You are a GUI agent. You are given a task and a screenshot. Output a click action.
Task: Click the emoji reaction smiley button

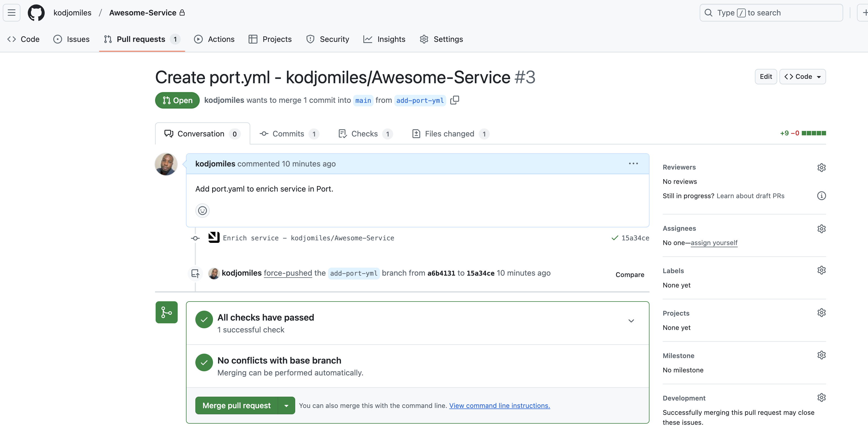pos(202,211)
